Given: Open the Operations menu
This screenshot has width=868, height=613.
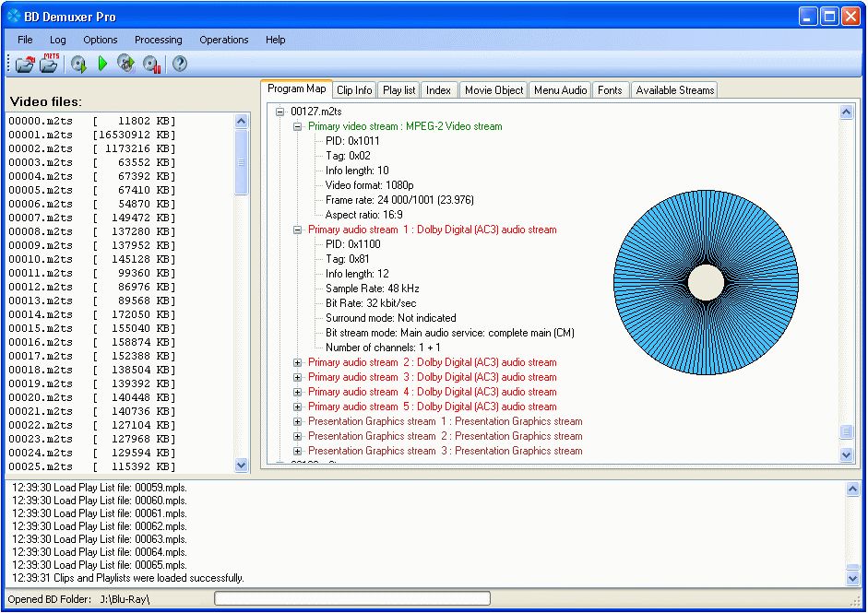Looking at the screenshot, I should coord(223,40).
